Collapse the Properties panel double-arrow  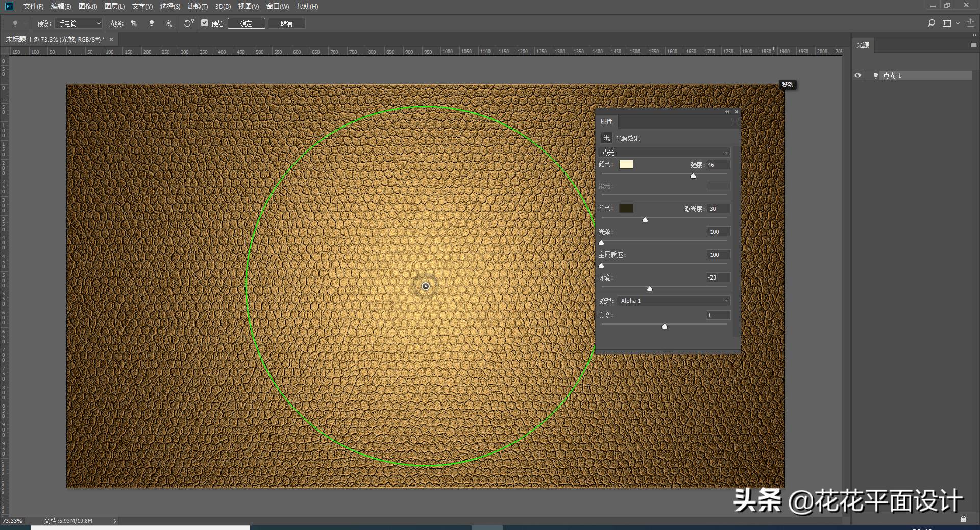[727, 112]
